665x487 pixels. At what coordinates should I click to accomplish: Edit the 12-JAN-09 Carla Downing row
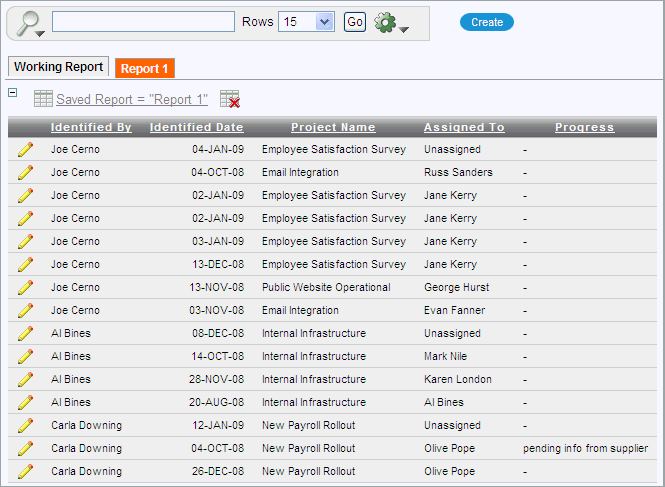[x=25, y=426]
